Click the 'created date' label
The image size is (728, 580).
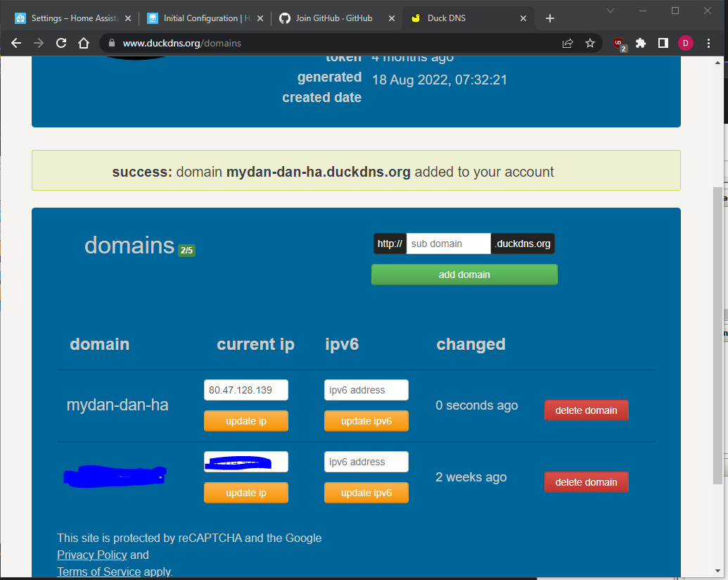pyautogui.click(x=321, y=98)
